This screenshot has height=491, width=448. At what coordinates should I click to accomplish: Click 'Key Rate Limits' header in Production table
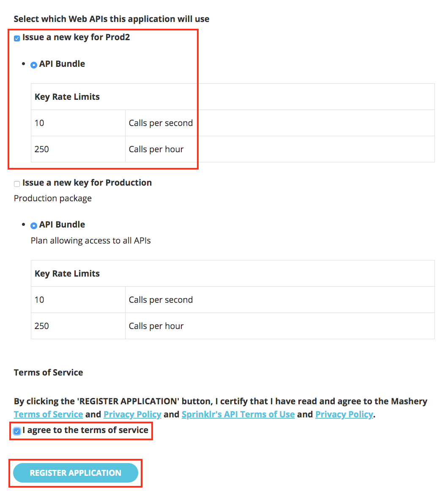pos(67,274)
